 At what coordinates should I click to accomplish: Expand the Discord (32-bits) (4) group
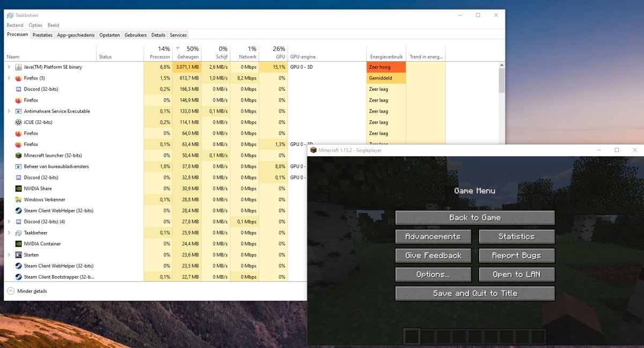(x=9, y=222)
